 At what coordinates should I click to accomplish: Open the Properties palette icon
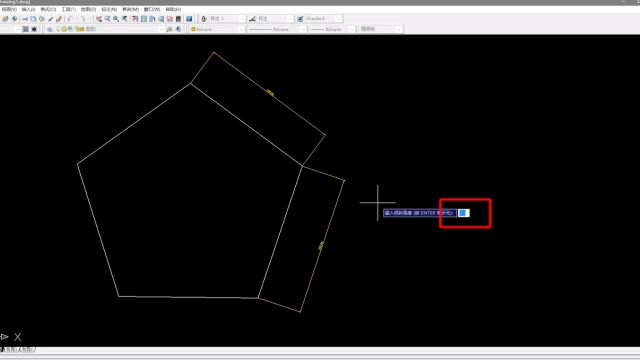click(135, 19)
